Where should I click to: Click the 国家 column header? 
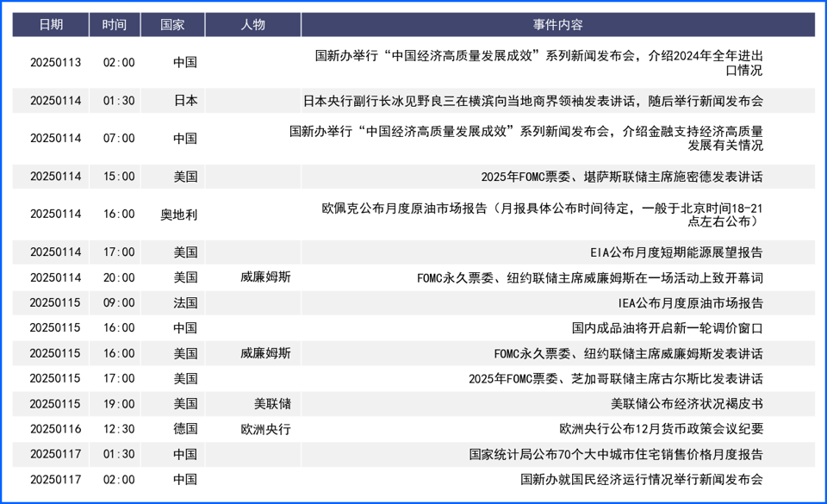click(x=172, y=25)
